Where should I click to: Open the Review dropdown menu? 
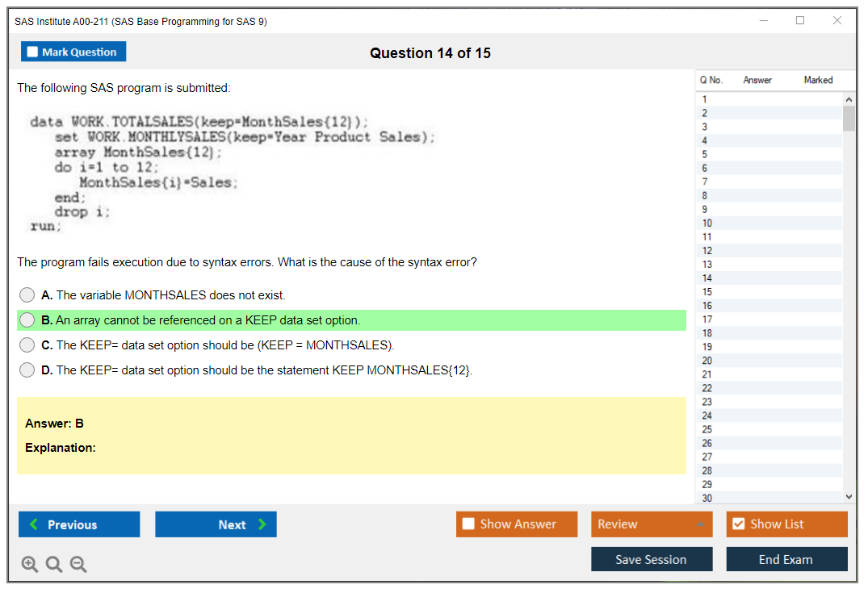click(652, 524)
